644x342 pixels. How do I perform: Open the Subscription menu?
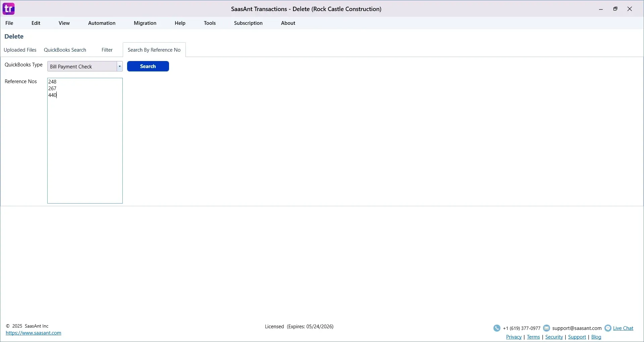249,23
